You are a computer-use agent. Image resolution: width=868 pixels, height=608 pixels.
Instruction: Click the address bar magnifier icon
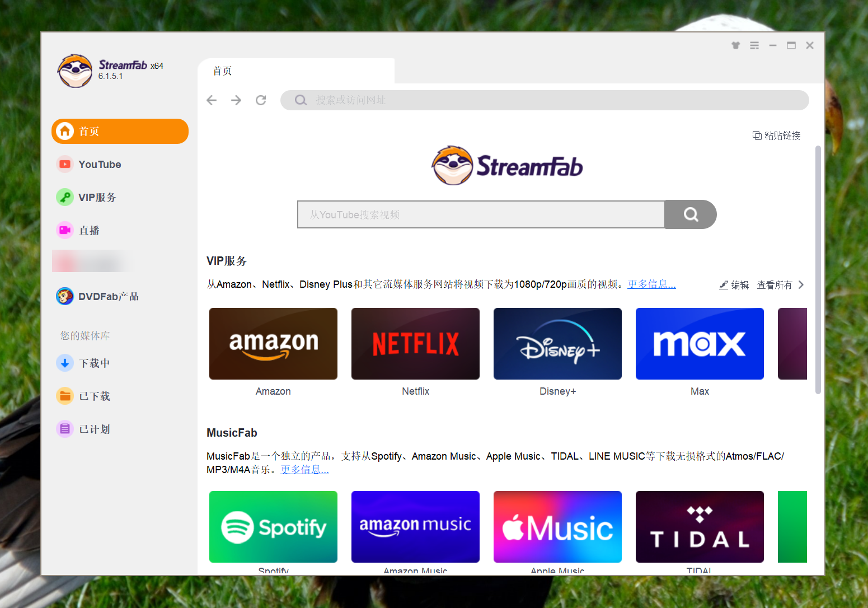[301, 100]
